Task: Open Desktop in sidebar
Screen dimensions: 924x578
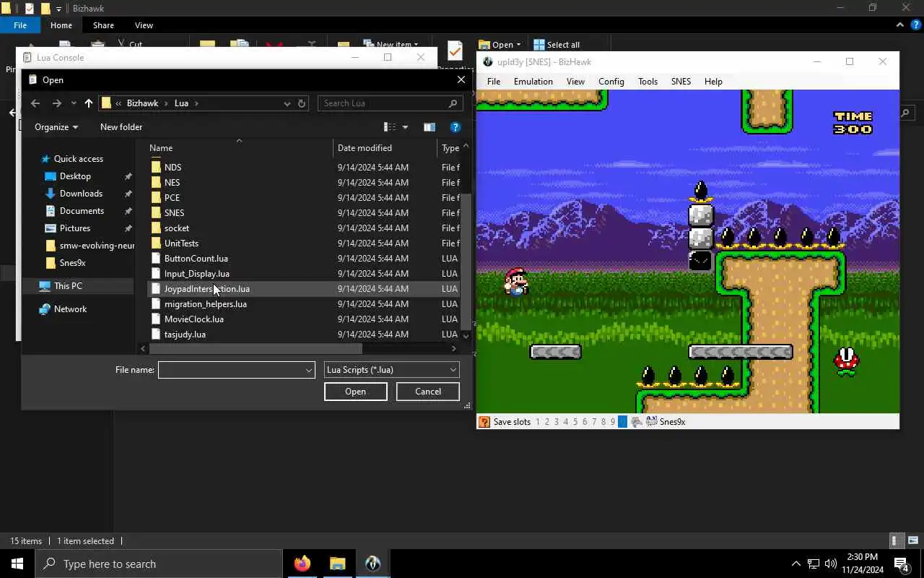Action: tap(75, 176)
